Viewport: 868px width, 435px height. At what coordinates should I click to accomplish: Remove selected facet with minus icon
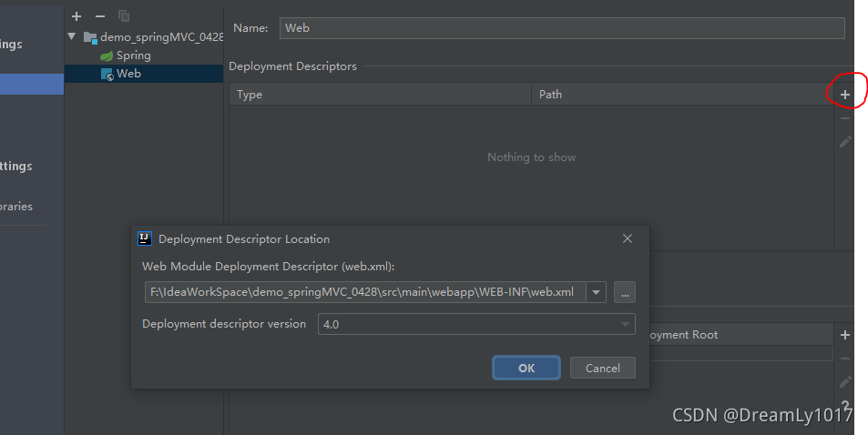(x=100, y=16)
